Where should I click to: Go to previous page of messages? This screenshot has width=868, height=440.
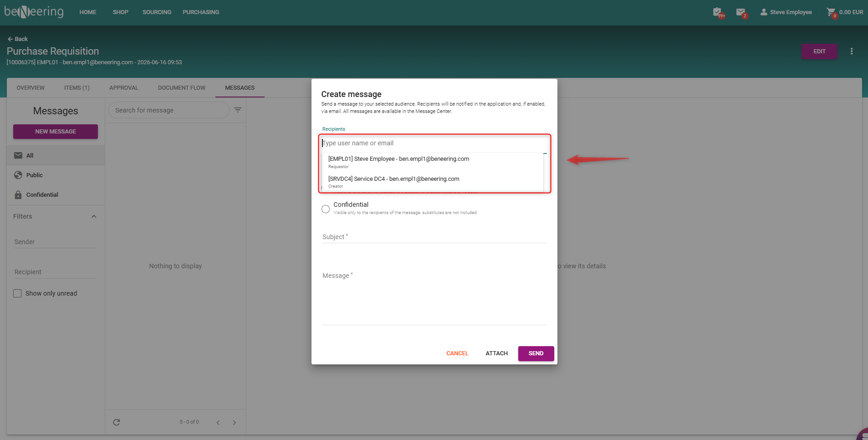[218, 423]
